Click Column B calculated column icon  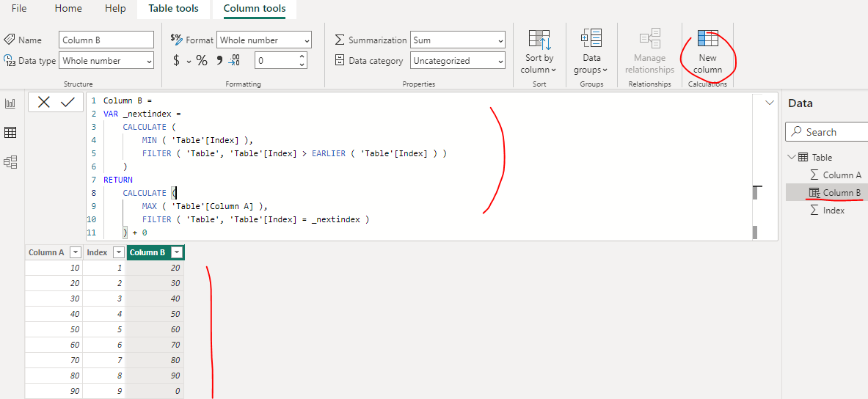pyautogui.click(x=814, y=193)
